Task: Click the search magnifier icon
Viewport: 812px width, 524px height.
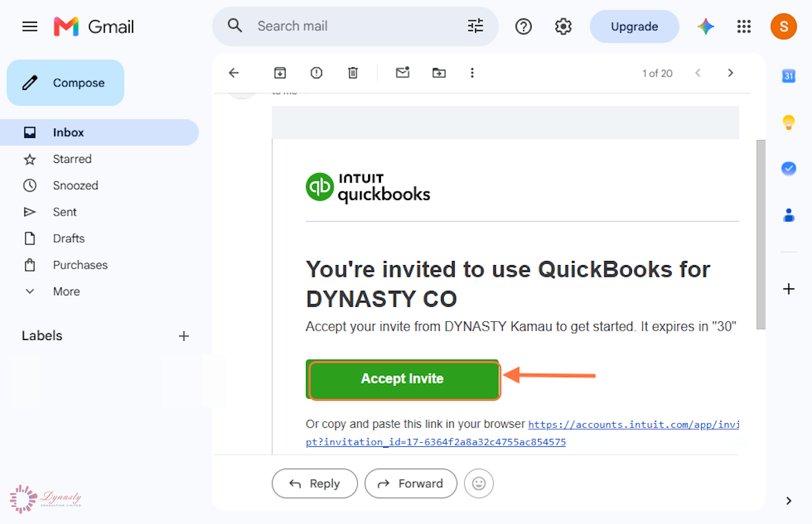Action: coord(235,26)
